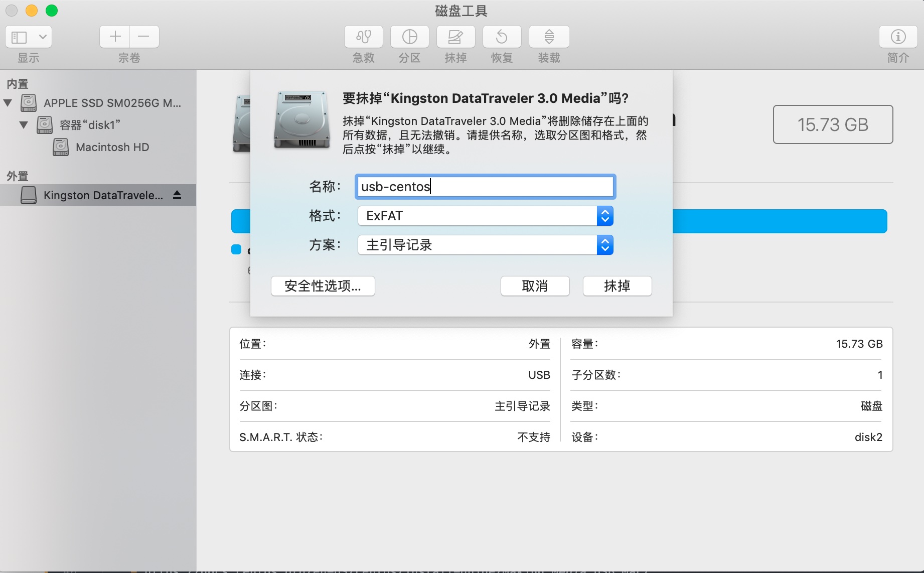Click the Restore (恢复) toolbar icon
The width and height of the screenshot is (924, 573).
tap(502, 37)
